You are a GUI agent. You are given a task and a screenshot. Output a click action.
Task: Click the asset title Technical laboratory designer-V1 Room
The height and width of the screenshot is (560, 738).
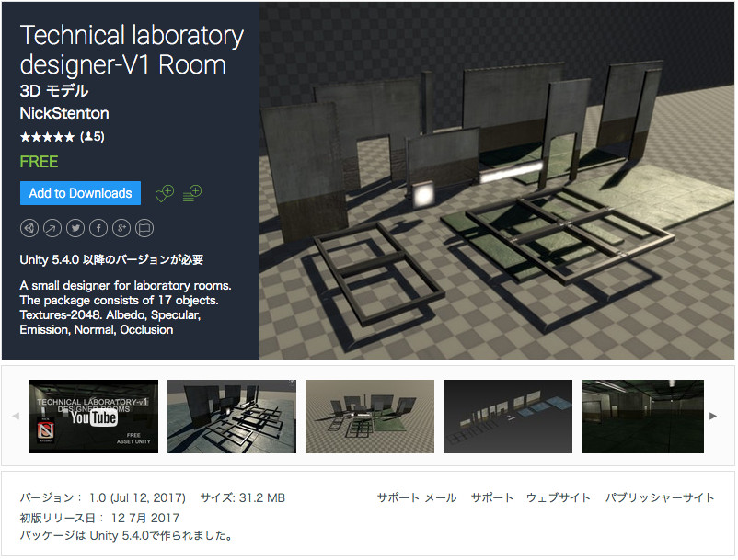(132, 50)
